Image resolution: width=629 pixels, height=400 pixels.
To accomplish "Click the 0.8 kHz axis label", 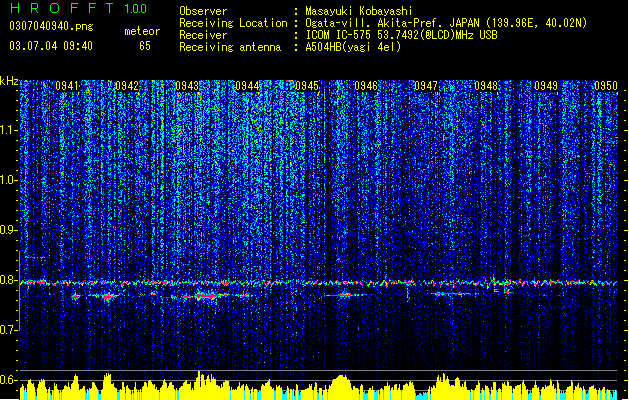I will click(x=9, y=280).
